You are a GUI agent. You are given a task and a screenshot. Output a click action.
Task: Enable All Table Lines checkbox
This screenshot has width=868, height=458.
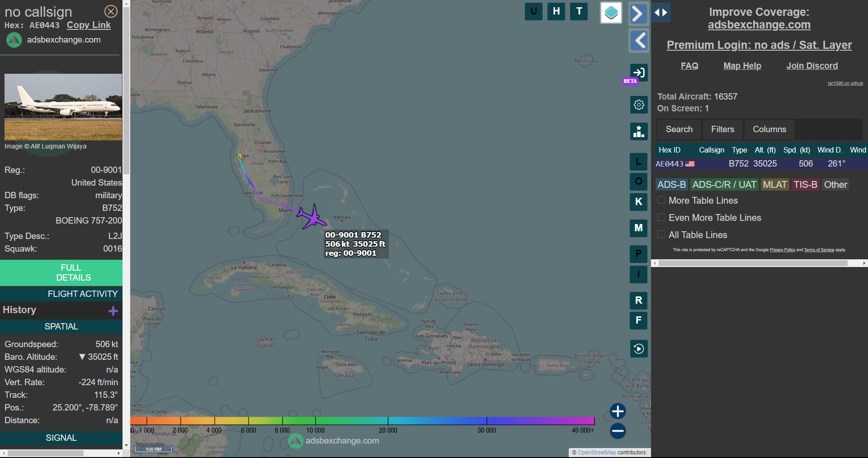(661, 234)
